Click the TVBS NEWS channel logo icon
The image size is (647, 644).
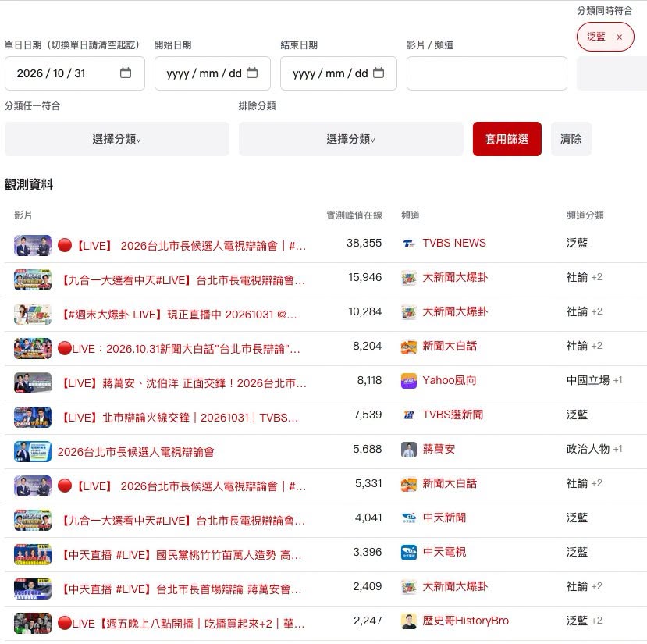click(408, 243)
